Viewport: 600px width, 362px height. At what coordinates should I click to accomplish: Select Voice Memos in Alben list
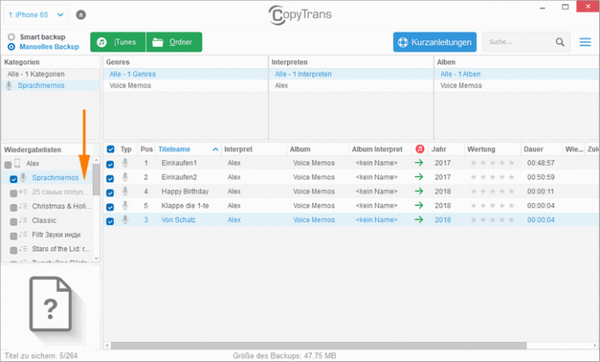(517, 85)
